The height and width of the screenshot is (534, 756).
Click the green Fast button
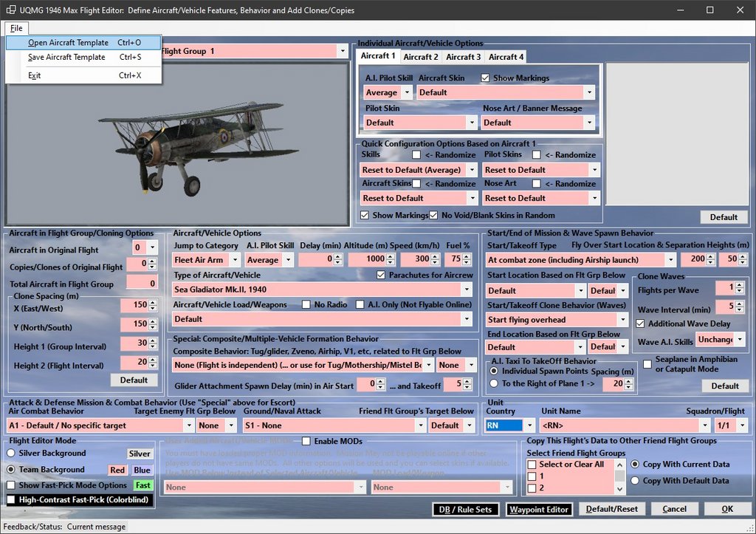[142, 485]
